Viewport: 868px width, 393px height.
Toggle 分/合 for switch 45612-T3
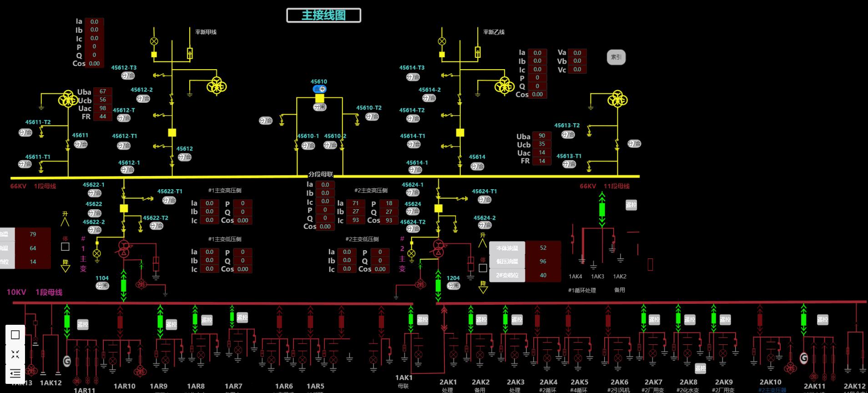(x=128, y=76)
